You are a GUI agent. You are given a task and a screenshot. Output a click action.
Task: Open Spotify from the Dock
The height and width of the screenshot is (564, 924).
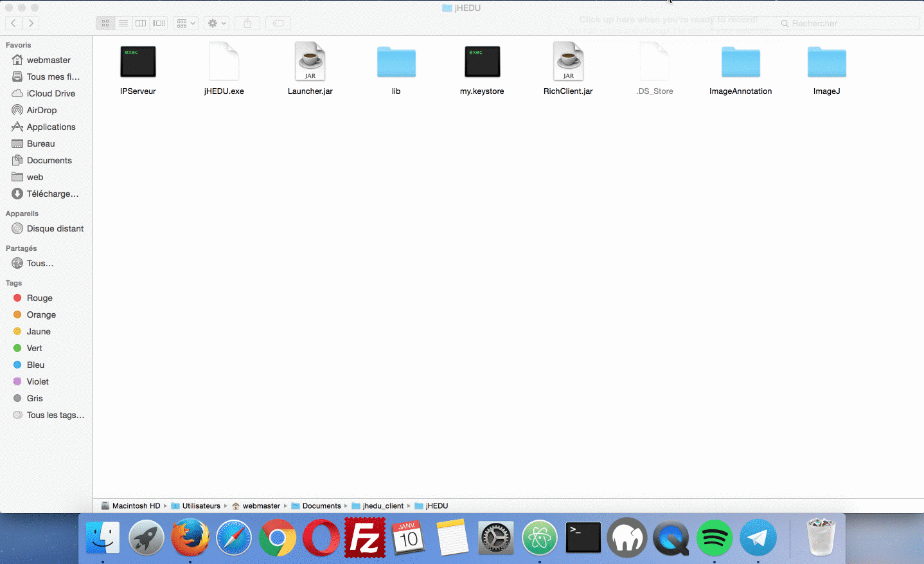(715, 538)
